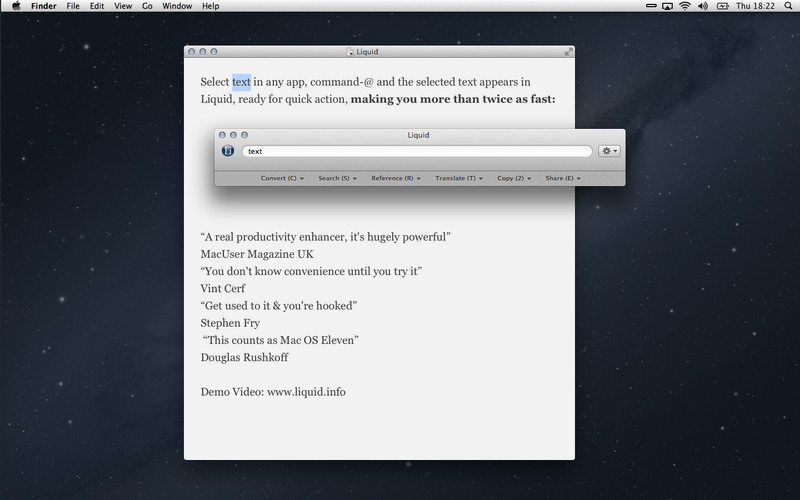Click the name "Douglas Rushkoff"
Viewport: 800px width, 500px height.
[x=244, y=357]
